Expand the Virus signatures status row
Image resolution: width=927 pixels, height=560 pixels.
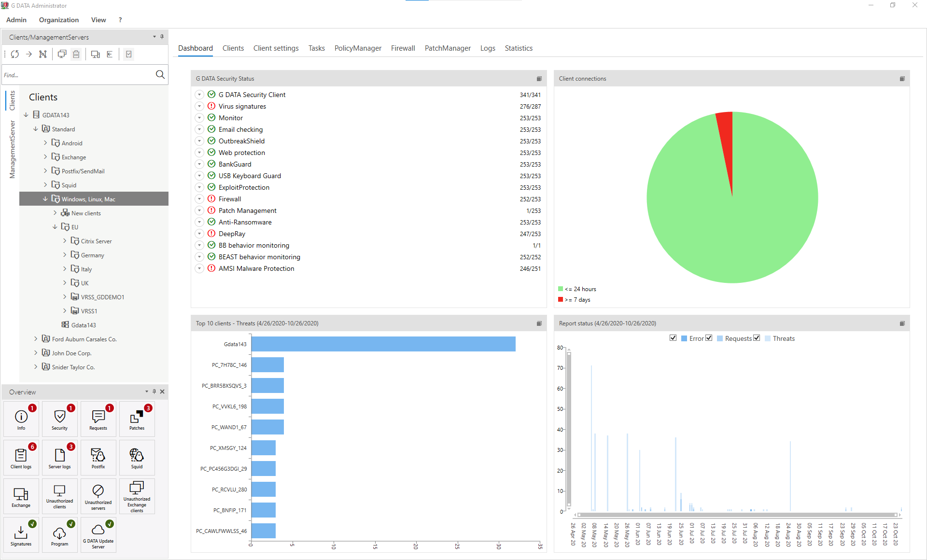pyautogui.click(x=199, y=106)
